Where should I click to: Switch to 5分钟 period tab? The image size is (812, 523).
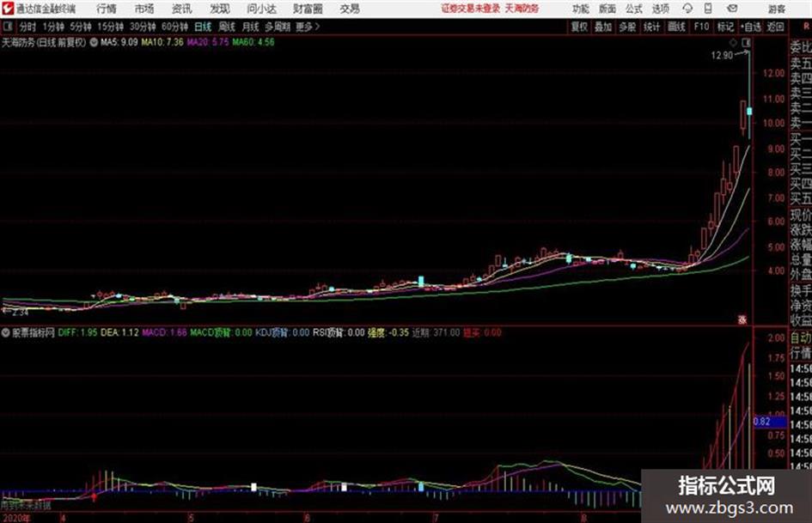click(80, 27)
